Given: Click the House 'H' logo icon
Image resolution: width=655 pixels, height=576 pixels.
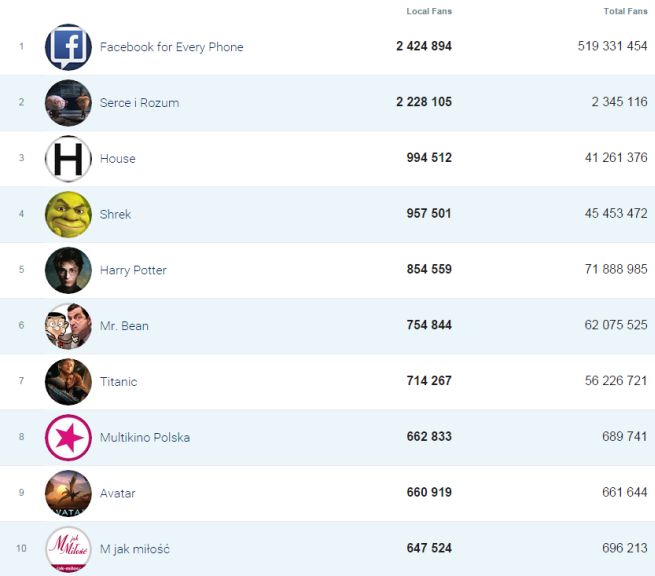Looking at the screenshot, I should tap(68, 159).
